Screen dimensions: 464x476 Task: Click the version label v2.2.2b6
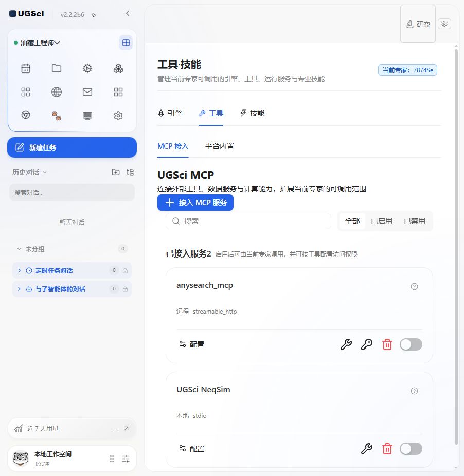tap(72, 15)
